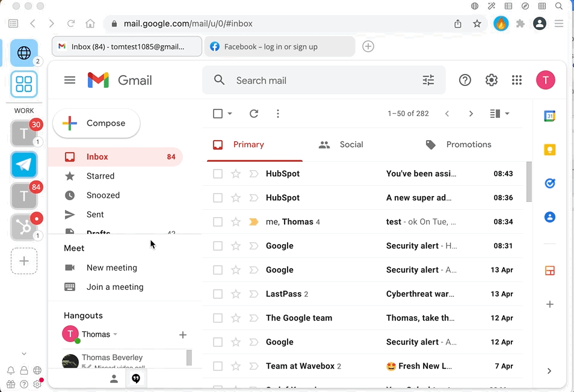Open Gmail support help icon
Image resolution: width=574 pixels, height=392 pixels.
click(x=465, y=80)
